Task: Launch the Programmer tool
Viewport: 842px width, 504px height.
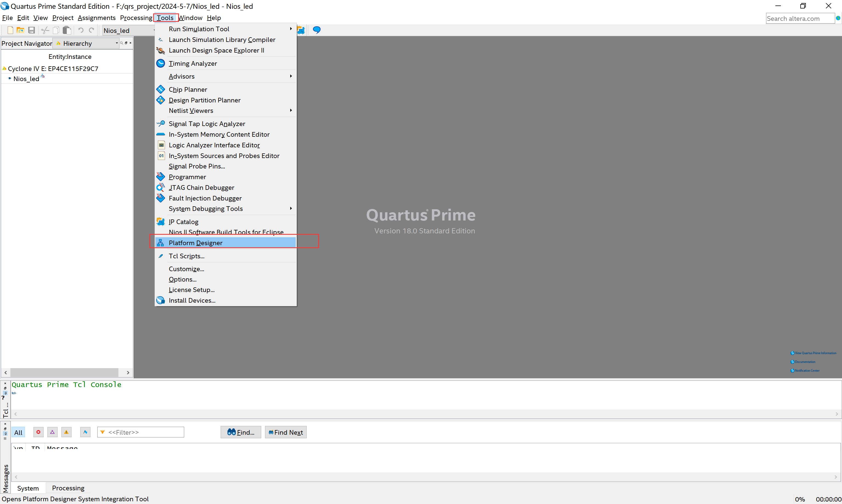Action: (x=187, y=177)
